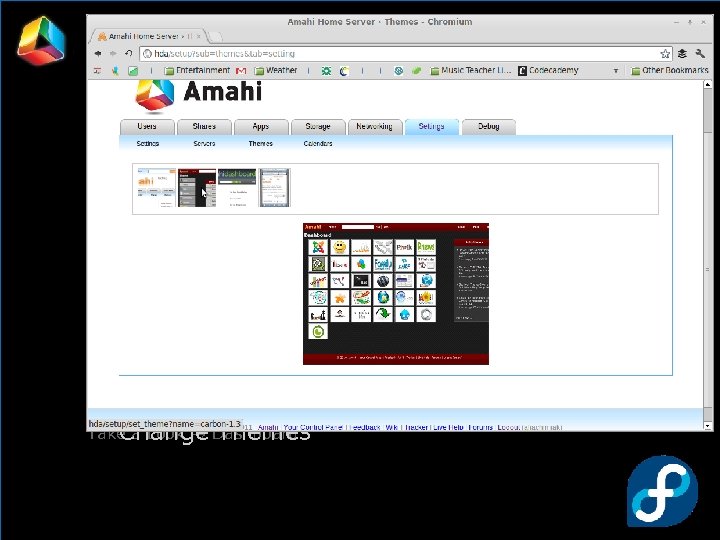Switch to the Users tab

147,126
